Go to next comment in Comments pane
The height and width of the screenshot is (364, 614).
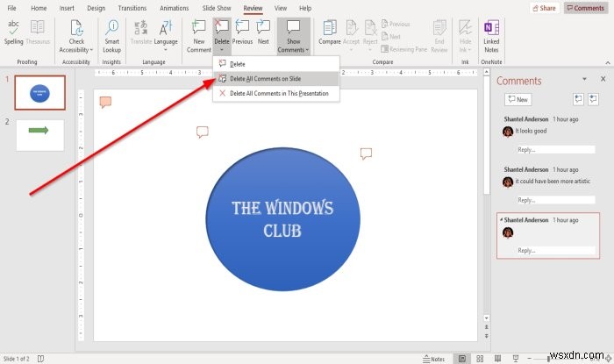[x=593, y=99]
